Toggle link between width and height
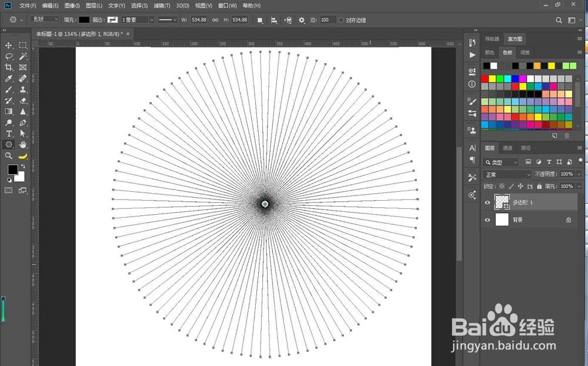Viewport: 588px width, 366px height. 215,20
